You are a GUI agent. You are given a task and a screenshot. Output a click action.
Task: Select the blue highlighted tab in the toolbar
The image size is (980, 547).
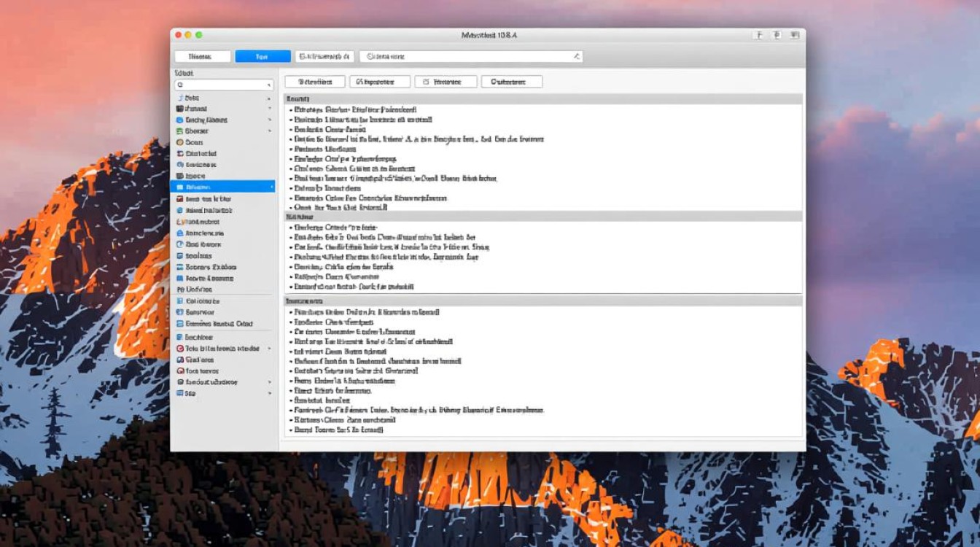(x=262, y=56)
